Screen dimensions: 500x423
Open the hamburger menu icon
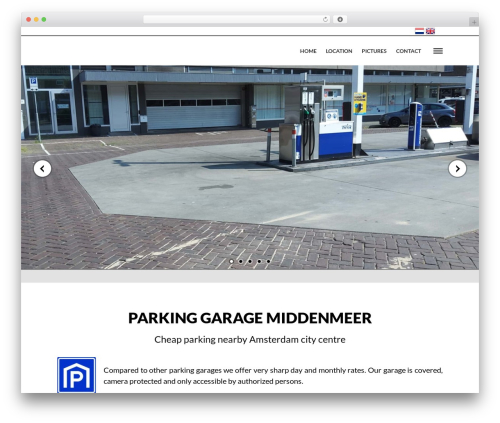(438, 51)
